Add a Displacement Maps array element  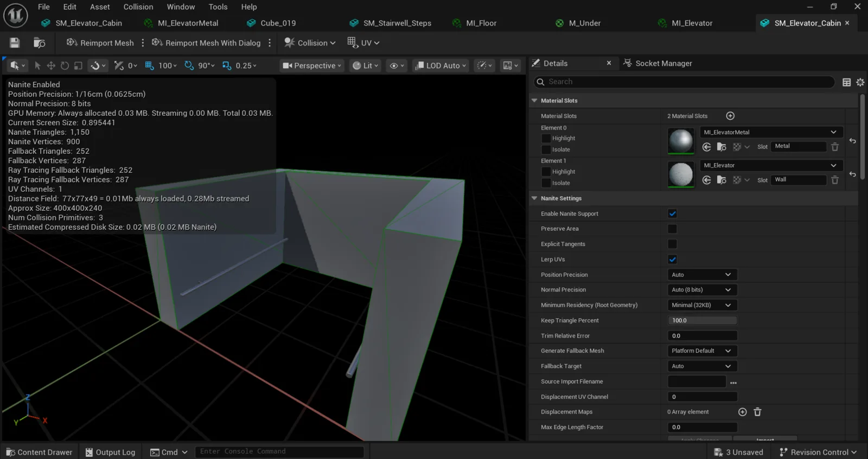[743, 412]
